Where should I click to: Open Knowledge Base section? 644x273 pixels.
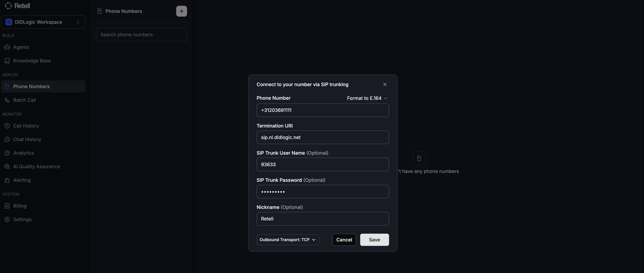click(32, 61)
